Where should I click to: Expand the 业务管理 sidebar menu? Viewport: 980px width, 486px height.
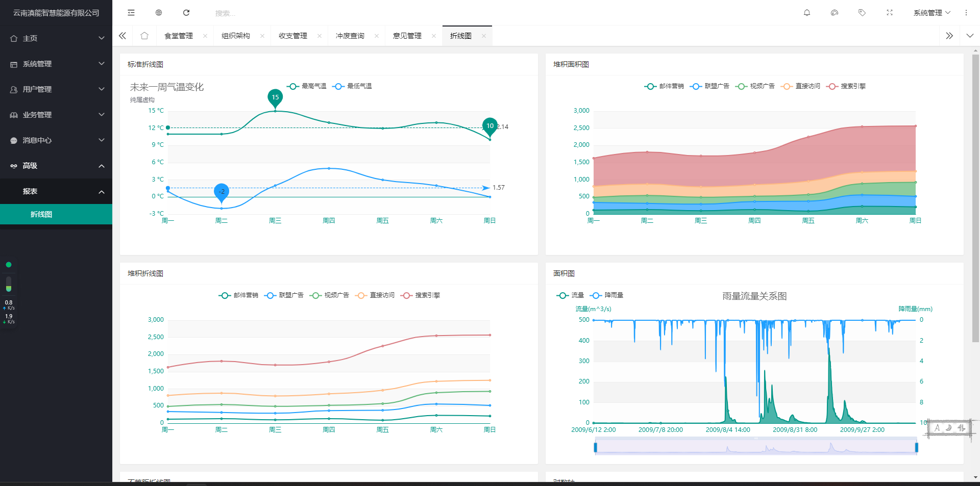[56, 115]
